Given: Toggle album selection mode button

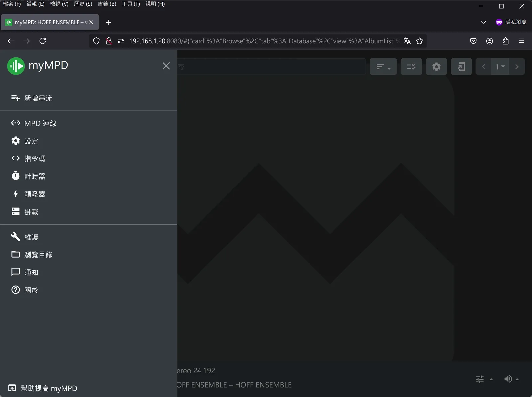Looking at the screenshot, I should pyautogui.click(x=411, y=67).
